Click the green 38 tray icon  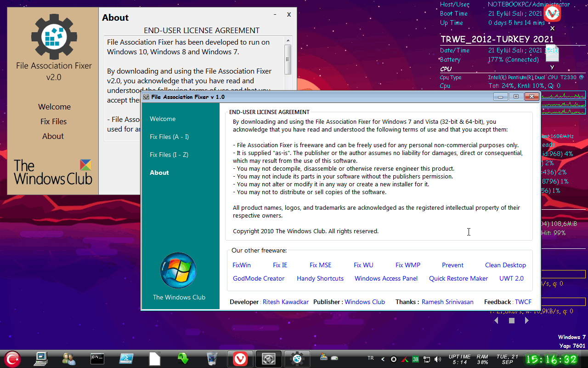click(x=415, y=359)
